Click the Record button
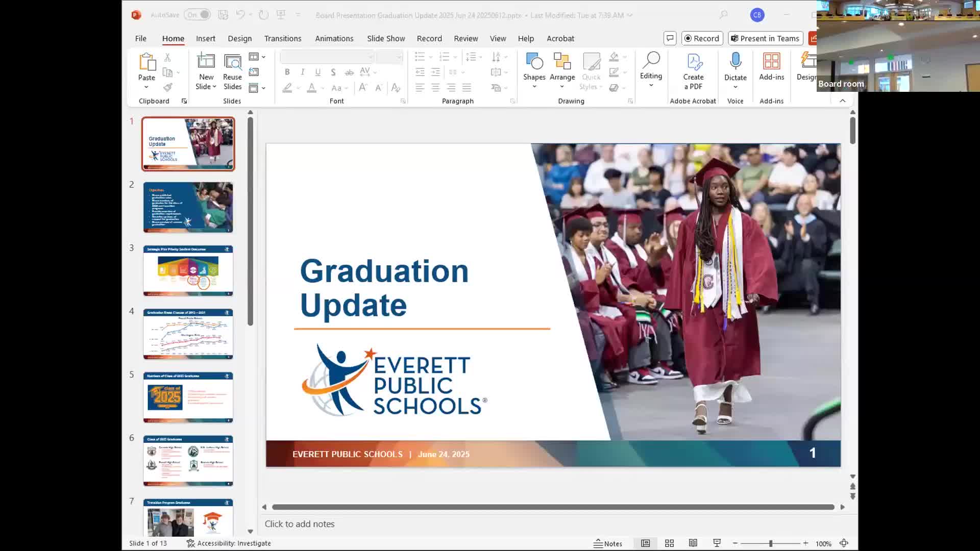The image size is (980, 551). coord(701,38)
